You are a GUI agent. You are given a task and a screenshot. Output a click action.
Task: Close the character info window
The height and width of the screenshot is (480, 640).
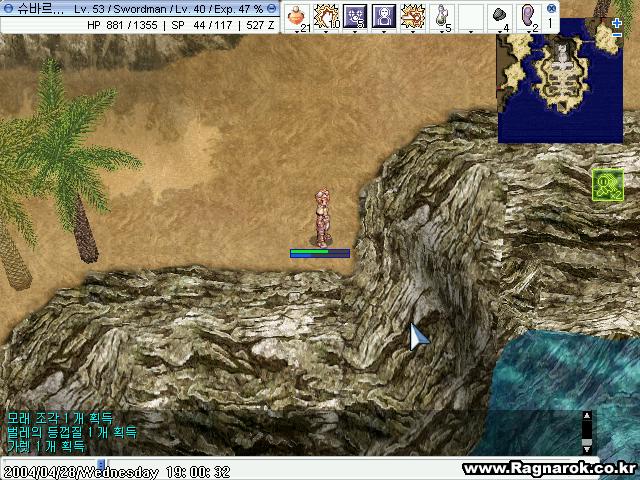coord(272,8)
